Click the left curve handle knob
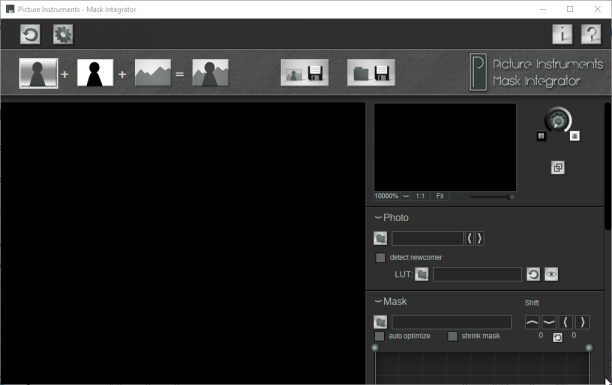This screenshot has width=612, height=385. pos(375,348)
